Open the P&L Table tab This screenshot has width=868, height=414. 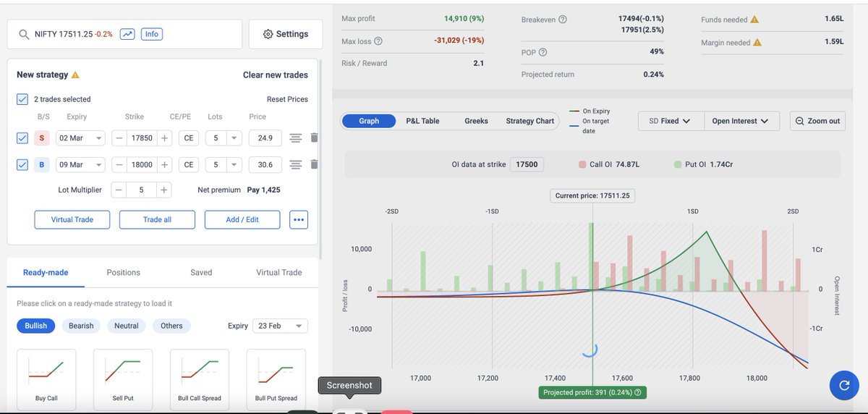(x=422, y=121)
